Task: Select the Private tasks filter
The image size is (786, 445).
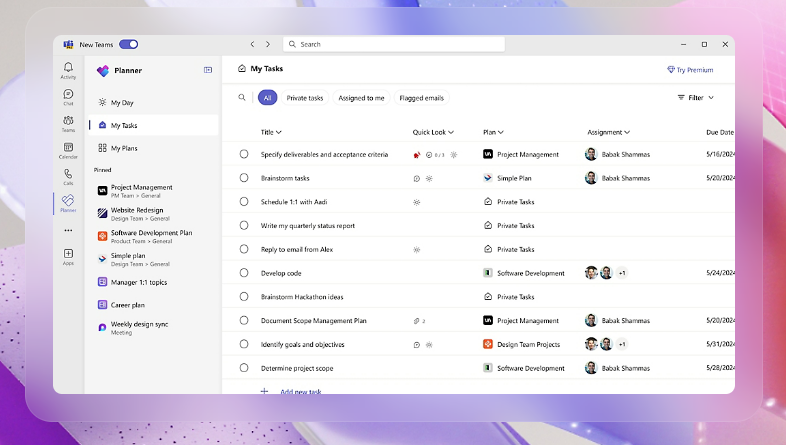Action: point(305,98)
